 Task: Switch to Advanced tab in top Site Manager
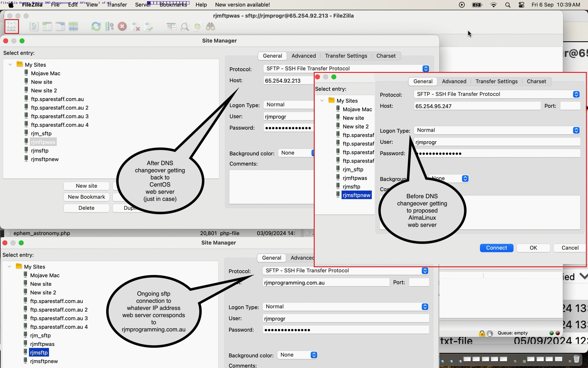click(304, 56)
